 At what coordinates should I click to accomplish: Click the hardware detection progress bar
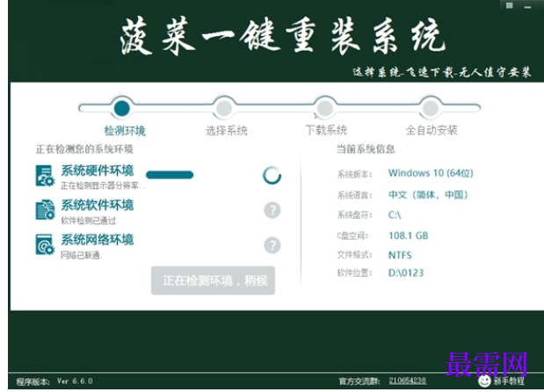[x=170, y=175]
